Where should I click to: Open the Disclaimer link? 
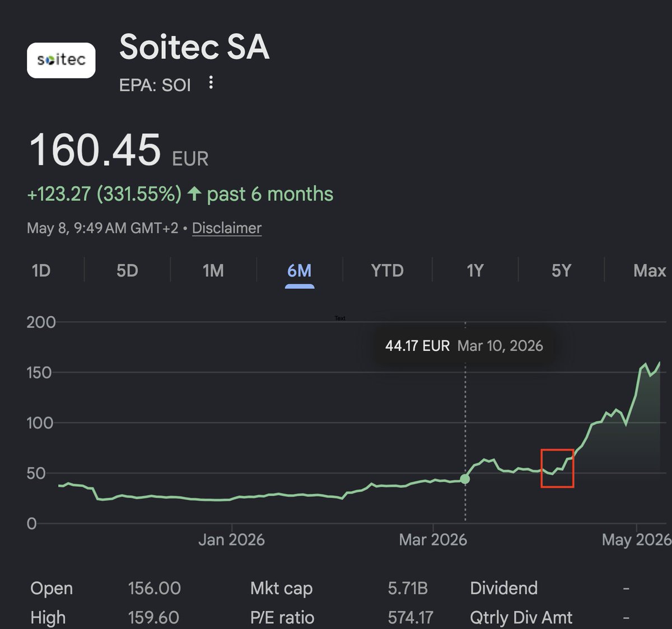click(227, 228)
